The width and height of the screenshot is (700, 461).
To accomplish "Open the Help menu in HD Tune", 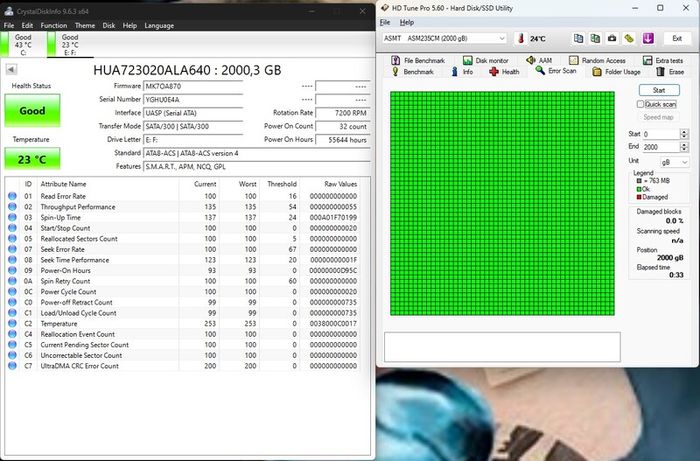I will tap(407, 22).
